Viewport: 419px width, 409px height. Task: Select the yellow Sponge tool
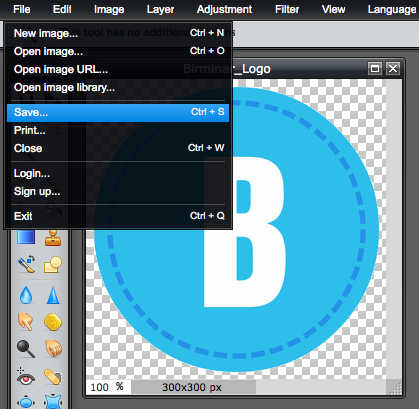[x=53, y=322]
